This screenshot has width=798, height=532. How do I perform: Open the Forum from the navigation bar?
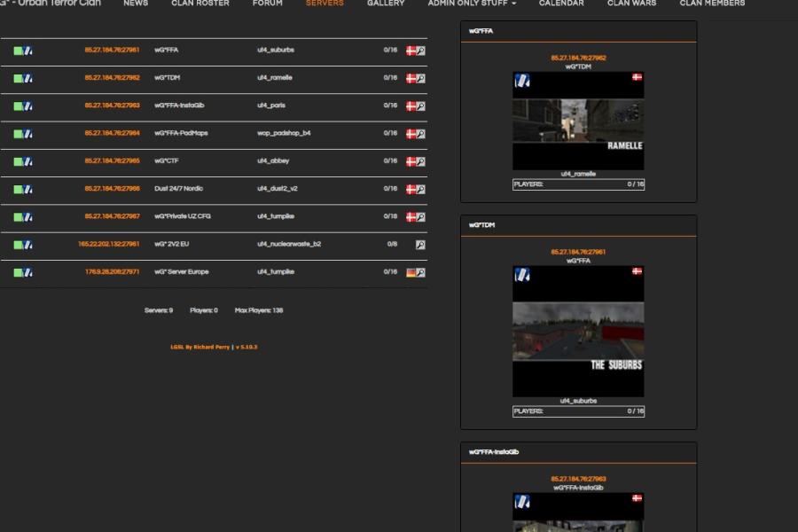(267, 4)
